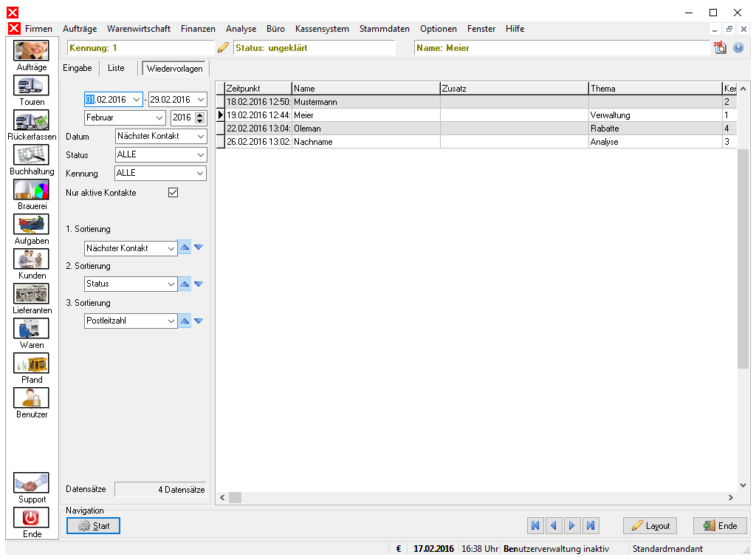Screen dimensions: 756x560
Task: Click the Layout button
Action: [x=650, y=526]
